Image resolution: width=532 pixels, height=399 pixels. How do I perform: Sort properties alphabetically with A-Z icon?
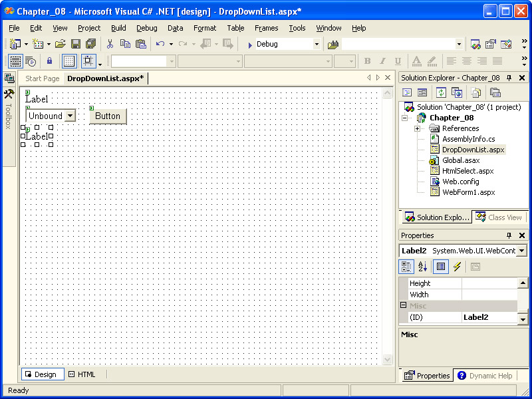pos(422,267)
